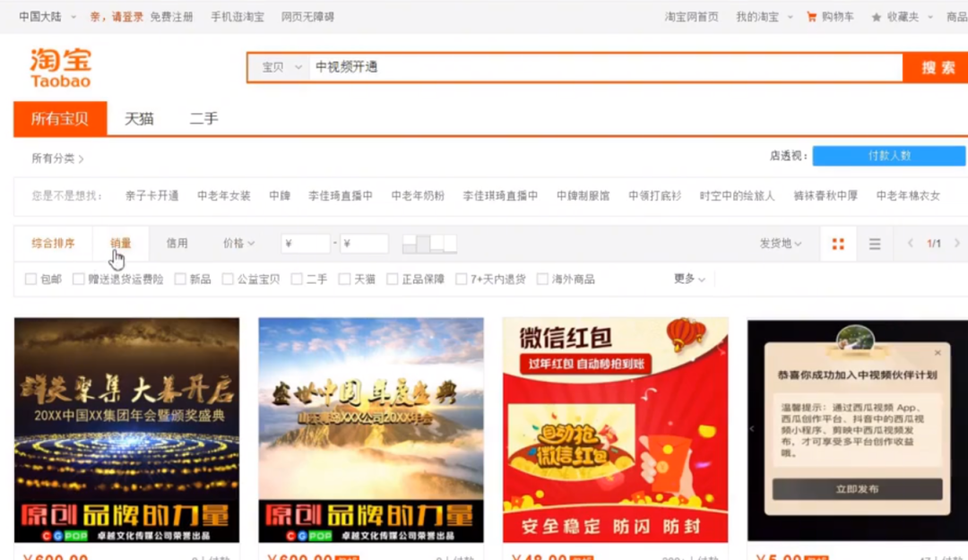Open 手机逛淘宝 link

point(238,17)
